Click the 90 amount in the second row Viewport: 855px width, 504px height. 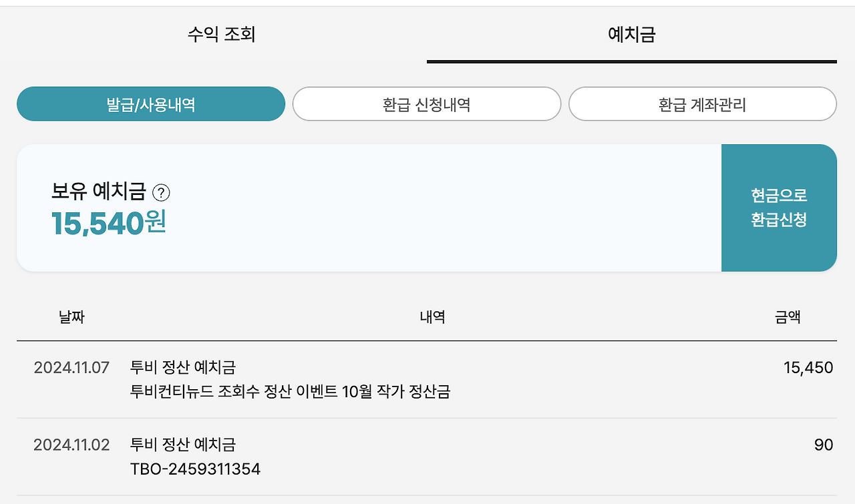(x=824, y=444)
